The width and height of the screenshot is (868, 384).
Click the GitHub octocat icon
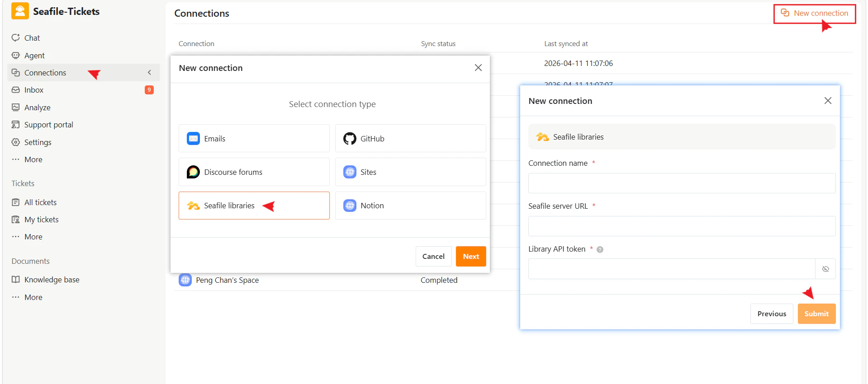(x=350, y=138)
